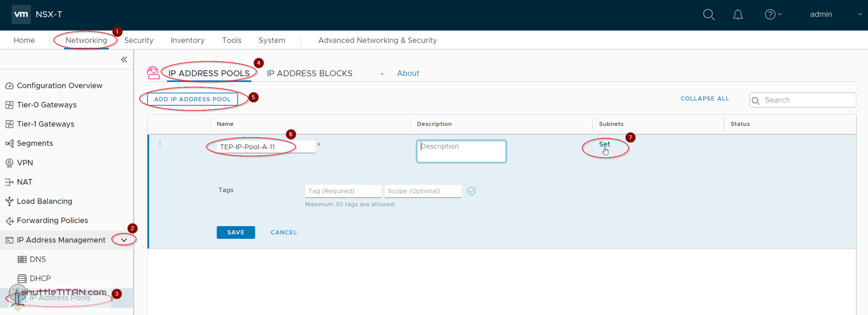Open Tier-0 Gateways from sidebar
Image resolution: width=868 pixels, height=315 pixels.
[x=47, y=105]
